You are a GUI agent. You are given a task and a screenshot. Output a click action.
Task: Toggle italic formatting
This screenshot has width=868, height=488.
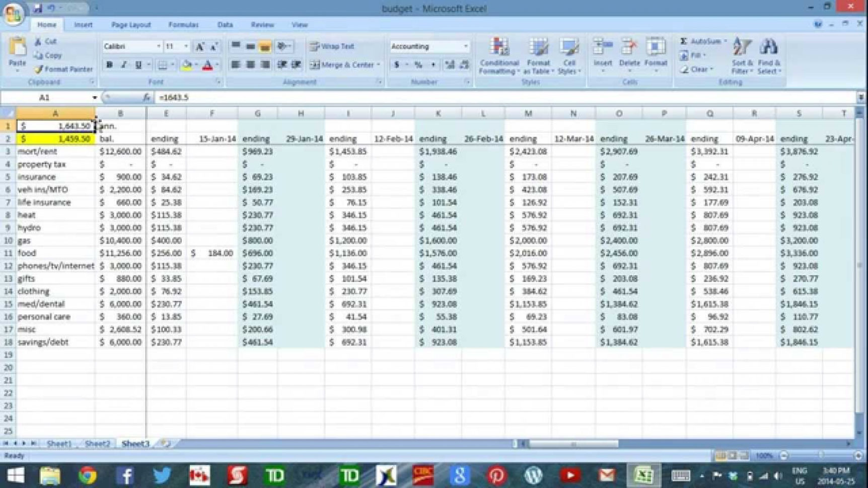[123, 64]
